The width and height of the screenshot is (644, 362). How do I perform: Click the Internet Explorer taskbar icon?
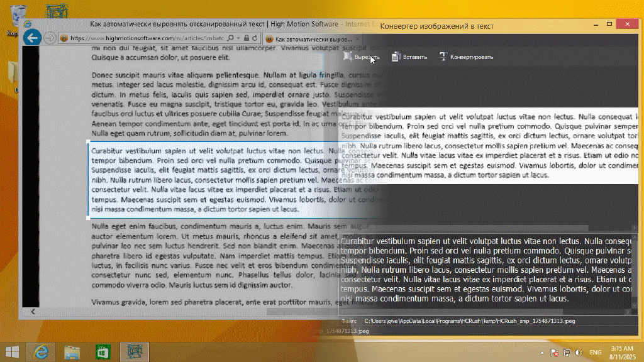pyautogui.click(x=41, y=352)
